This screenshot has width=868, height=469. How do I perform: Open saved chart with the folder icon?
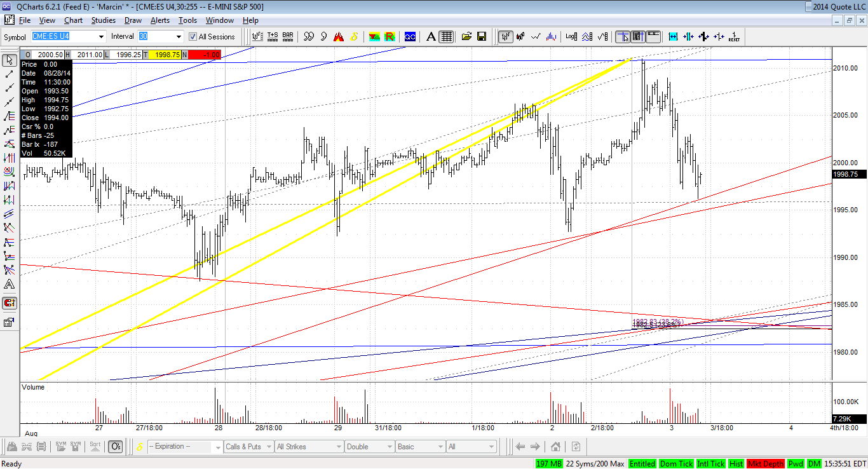(466, 37)
